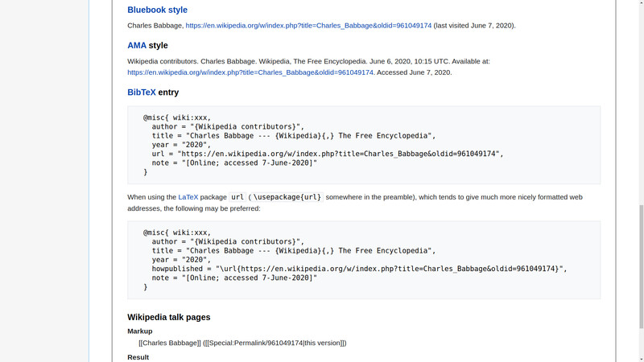Screen dimensions: 644x362
Task: Click the inline url code word
Action: tap(237, 197)
